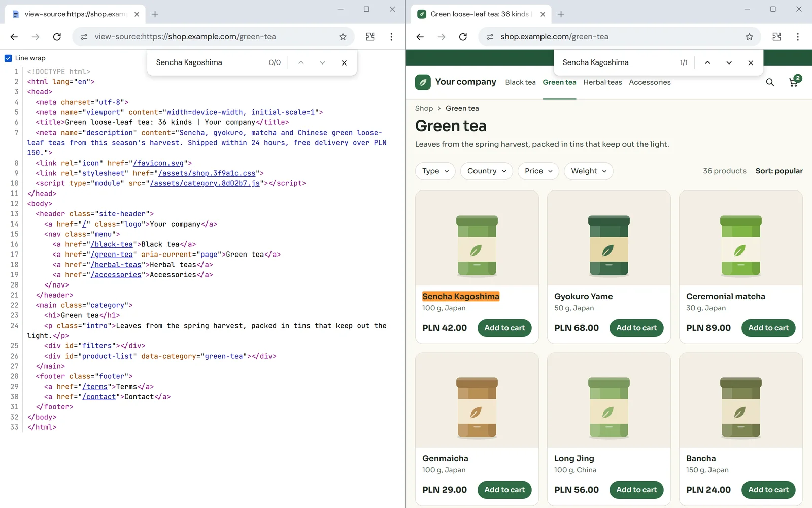812x508 pixels.
Task: Open the Accessories menu item
Action: click(x=650, y=82)
